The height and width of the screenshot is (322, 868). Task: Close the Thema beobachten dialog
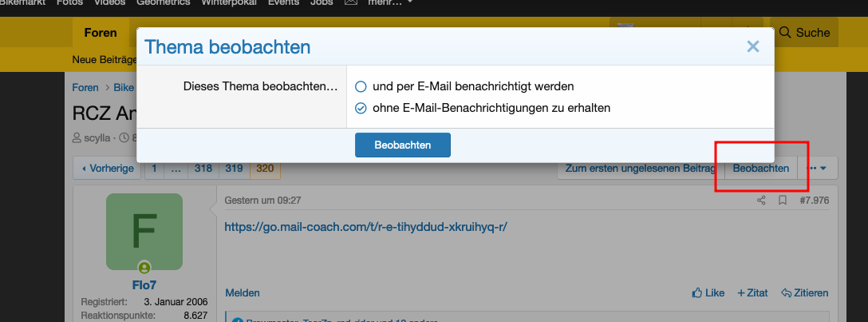coord(752,47)
